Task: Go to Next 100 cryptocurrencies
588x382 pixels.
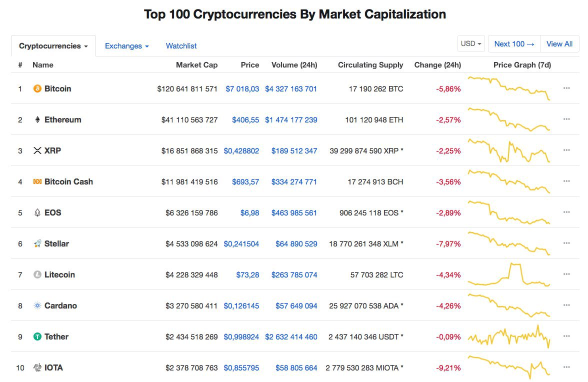Action: (514, 44)
